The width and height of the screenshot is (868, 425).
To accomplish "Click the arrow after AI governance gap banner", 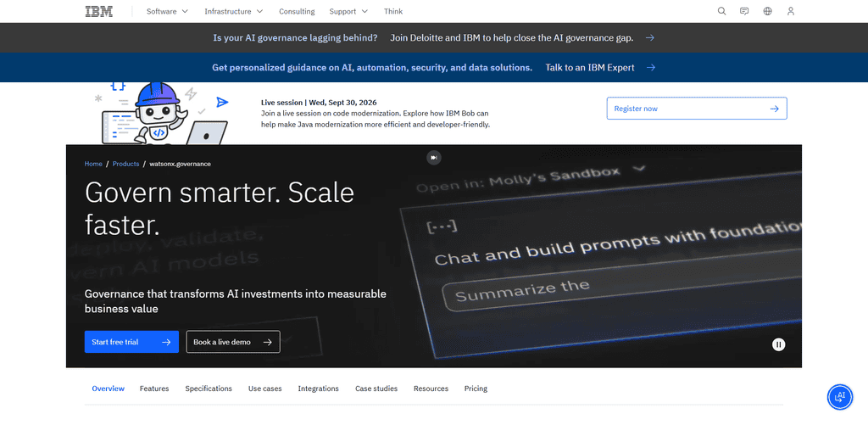I will click(x=650, y=37).
